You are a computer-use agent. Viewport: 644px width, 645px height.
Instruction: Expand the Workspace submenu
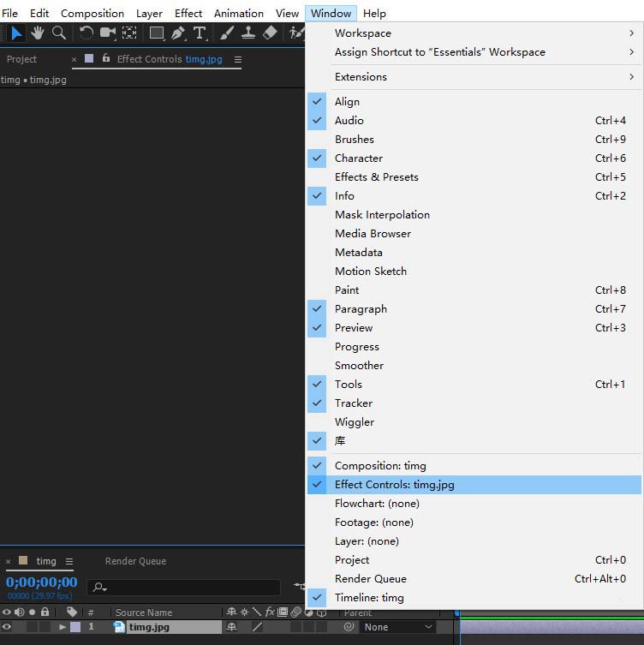363,33
